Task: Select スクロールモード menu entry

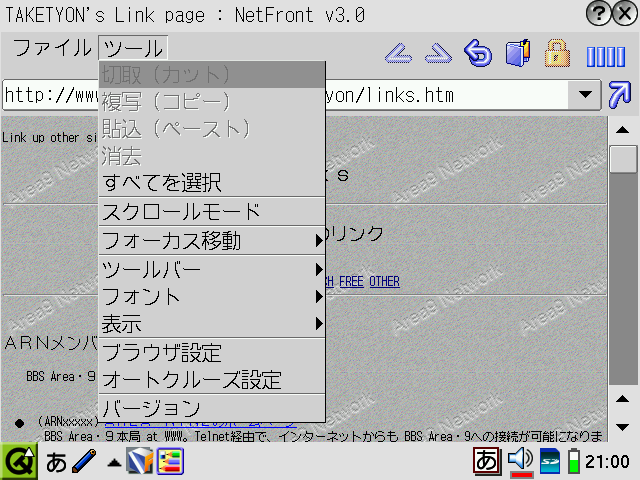Action: [212, 212]
